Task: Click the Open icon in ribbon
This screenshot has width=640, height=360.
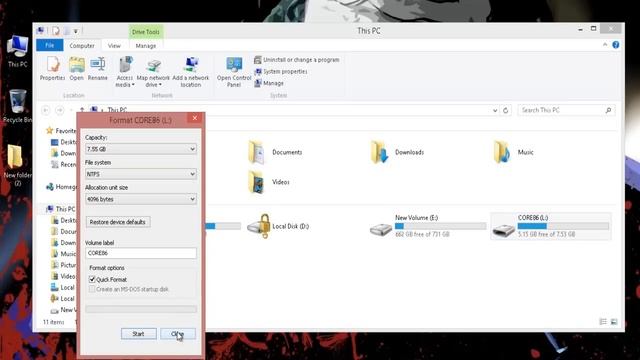Action: coord(76,69)
